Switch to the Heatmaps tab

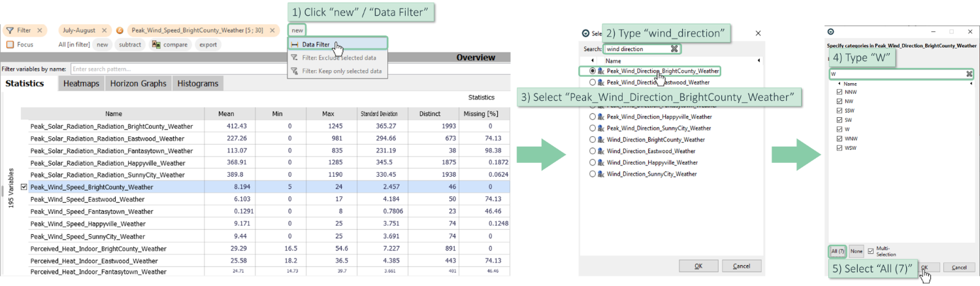(x=81, y=84)
